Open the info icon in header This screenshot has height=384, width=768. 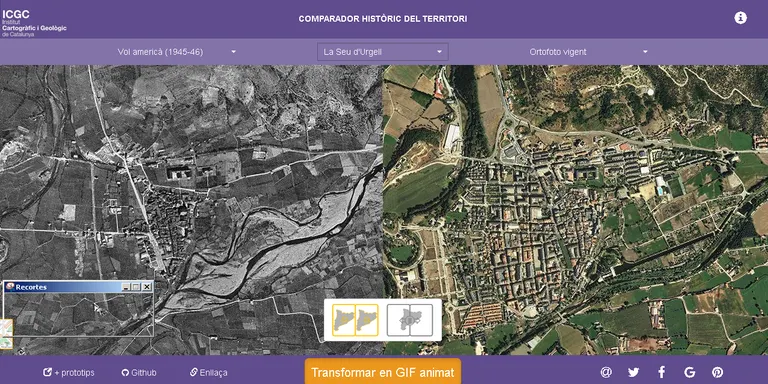740,18
